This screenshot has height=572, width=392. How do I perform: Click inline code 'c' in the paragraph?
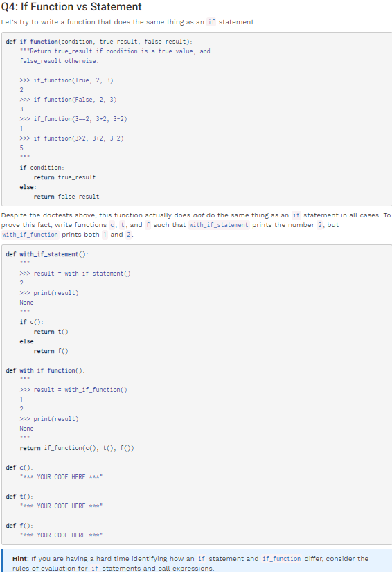click(112, 225)
